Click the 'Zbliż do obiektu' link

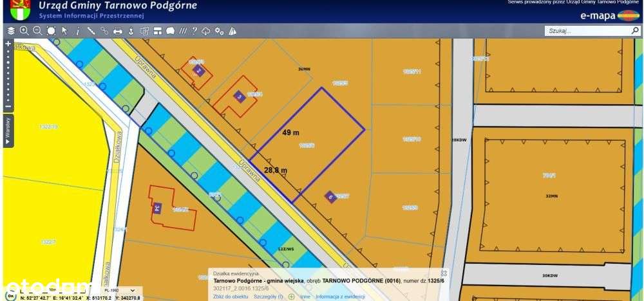[231, 296]
